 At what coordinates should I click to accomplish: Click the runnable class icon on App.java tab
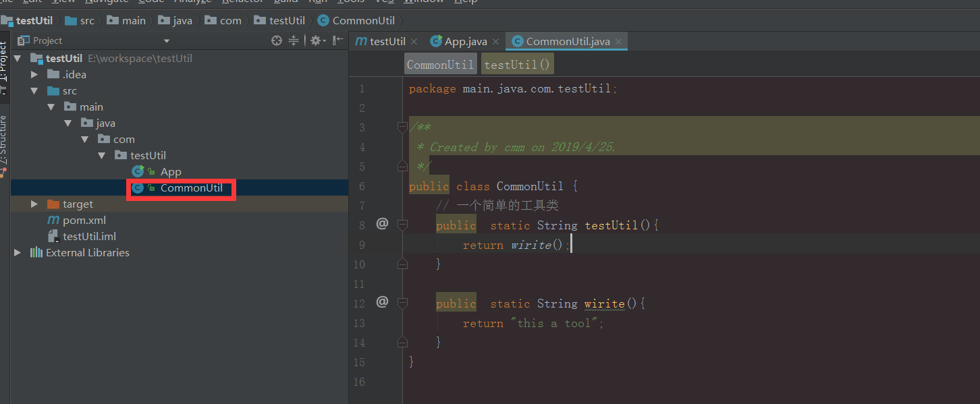437,41
